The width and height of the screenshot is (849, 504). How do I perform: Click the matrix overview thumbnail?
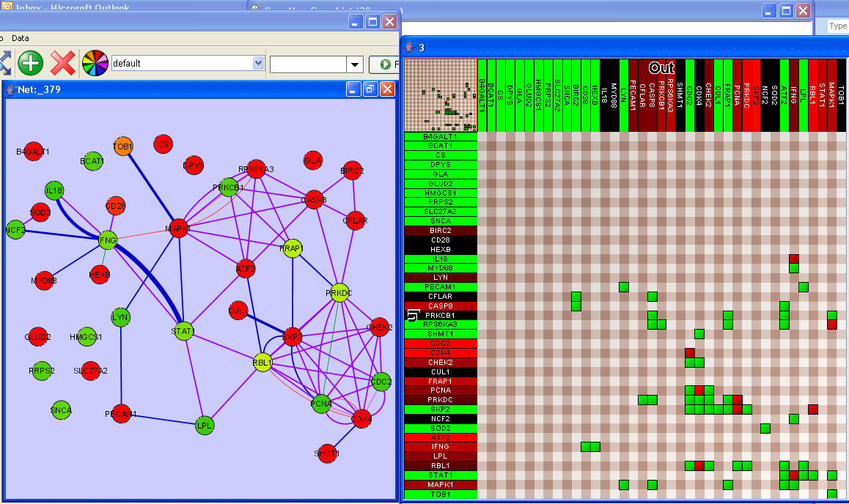[441, 95]
